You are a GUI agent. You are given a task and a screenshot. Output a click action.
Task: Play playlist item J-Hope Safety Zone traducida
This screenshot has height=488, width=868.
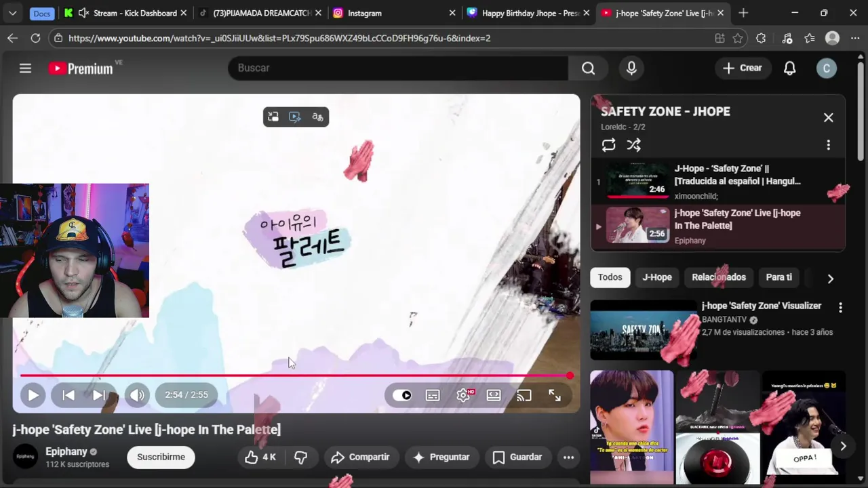pos(718,182)
